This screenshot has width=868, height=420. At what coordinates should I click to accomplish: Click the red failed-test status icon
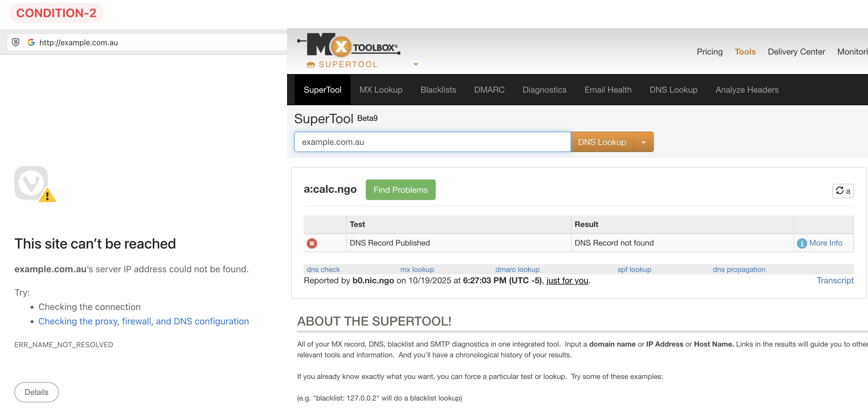click(x=311, y=243)
